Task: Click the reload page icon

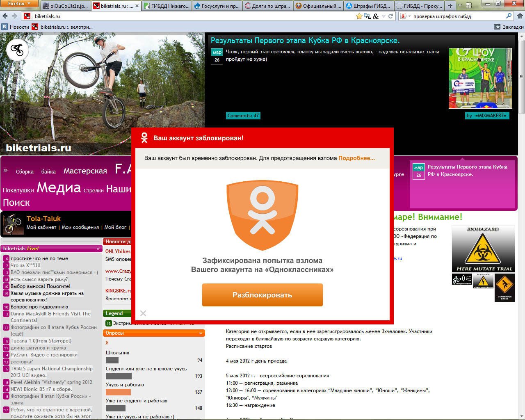Action: tap(391, 16)
